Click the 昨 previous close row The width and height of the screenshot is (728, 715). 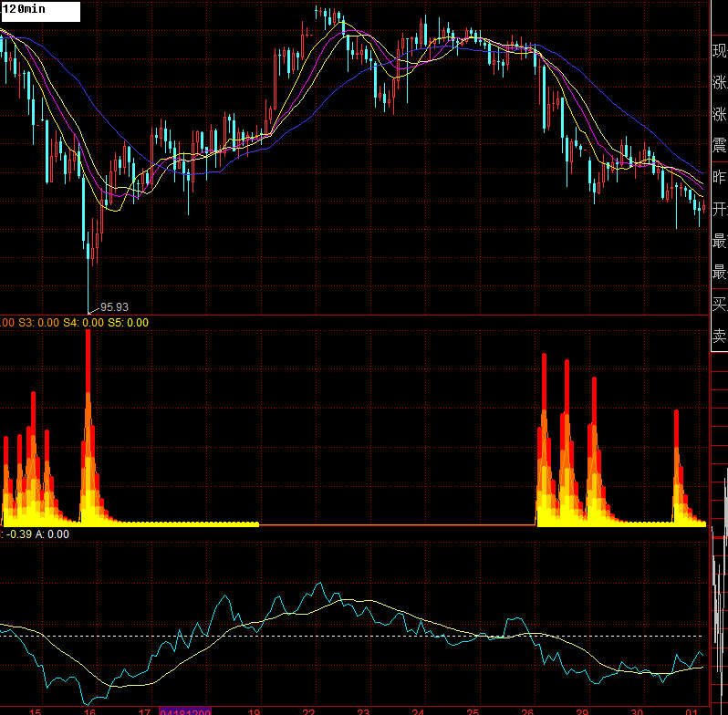(720, 178)
